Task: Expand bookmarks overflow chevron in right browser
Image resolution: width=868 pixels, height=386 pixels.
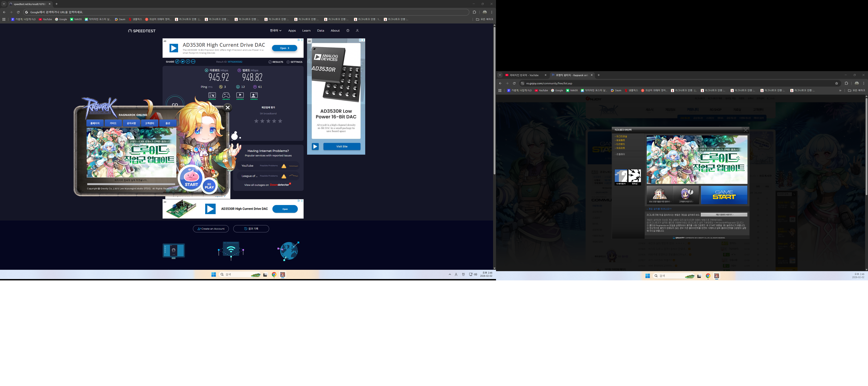Action: click(840, 90)
